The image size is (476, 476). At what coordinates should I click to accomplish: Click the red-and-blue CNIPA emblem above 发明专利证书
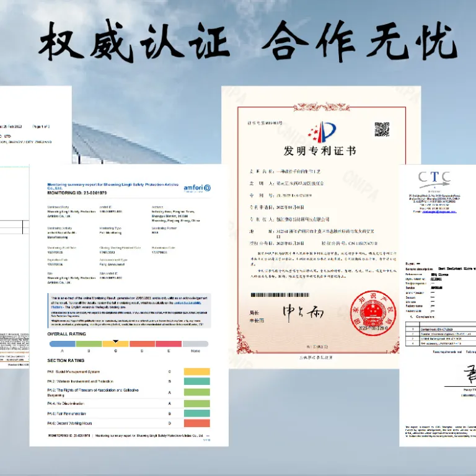tap(322, 132)
